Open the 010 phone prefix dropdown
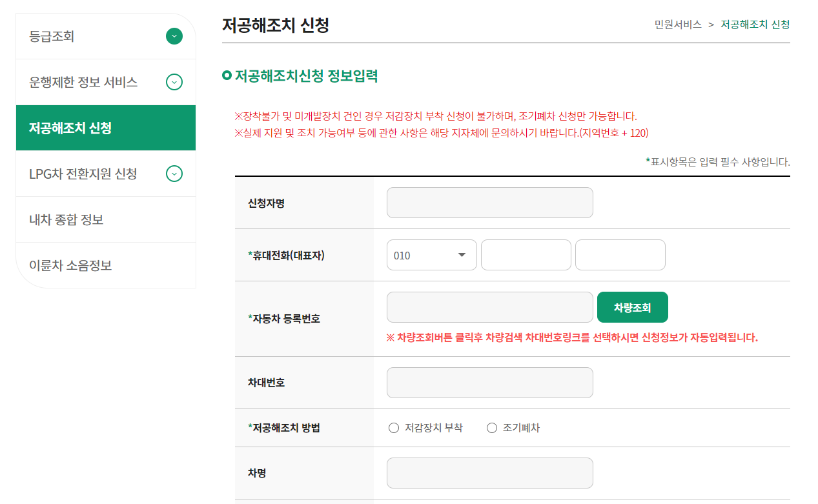The width and height of the screenshot is (818, 504). [x=431, y=254]
